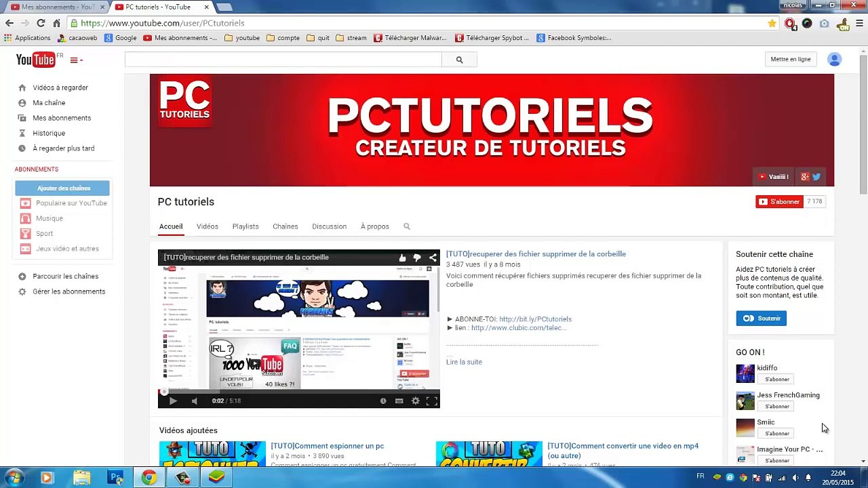Open the player settings gear

click(416, 401)
